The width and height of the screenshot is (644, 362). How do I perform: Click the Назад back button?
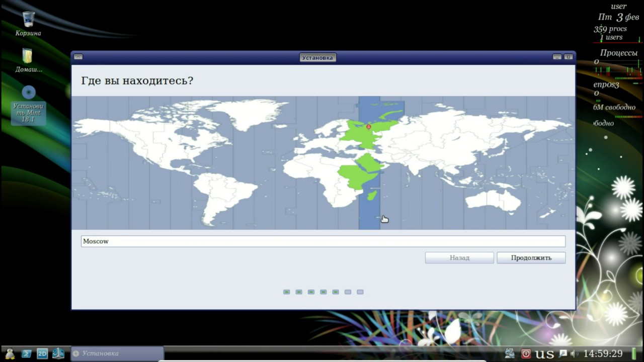coord(459,258)
